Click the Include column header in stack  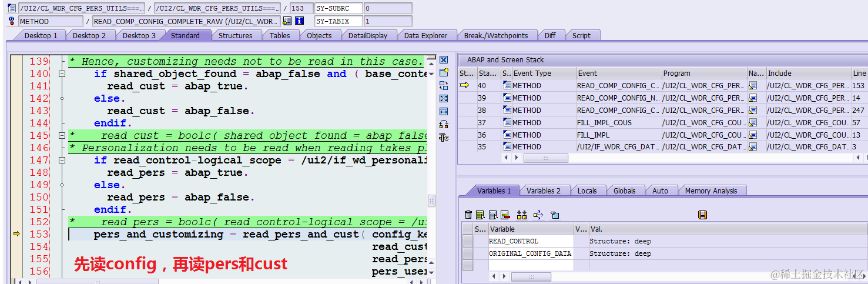(x=808, y=73)
